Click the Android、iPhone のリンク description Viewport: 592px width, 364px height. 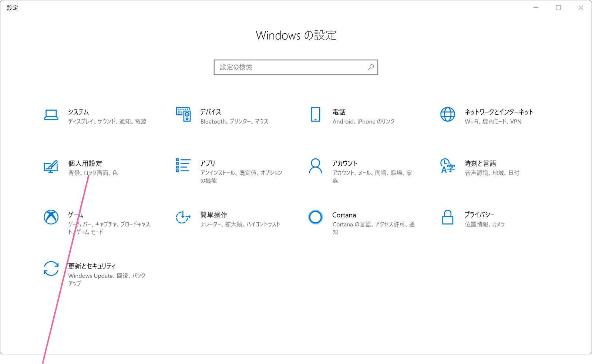(x=363, y=121)
